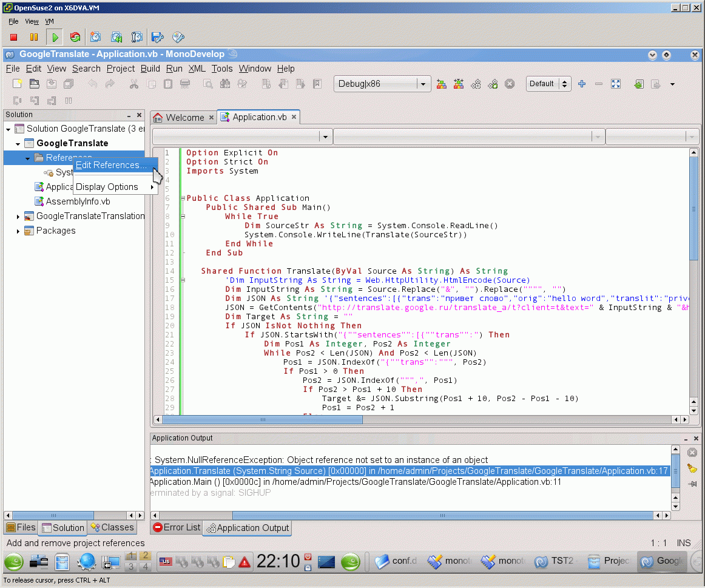Collapse the Public Class Application code fold
Screen dimensions: 705x588
pos(183,198)
